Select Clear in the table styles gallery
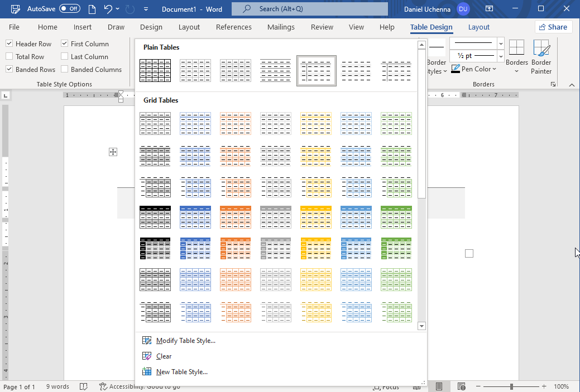Viewport: 580px width, 392px height. pyautogui.click(x=164, y=356)
